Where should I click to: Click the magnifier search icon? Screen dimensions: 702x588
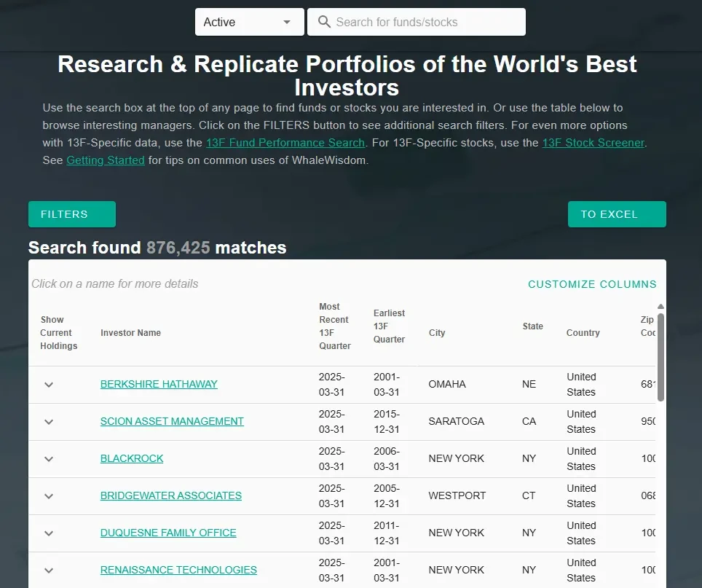324,22
